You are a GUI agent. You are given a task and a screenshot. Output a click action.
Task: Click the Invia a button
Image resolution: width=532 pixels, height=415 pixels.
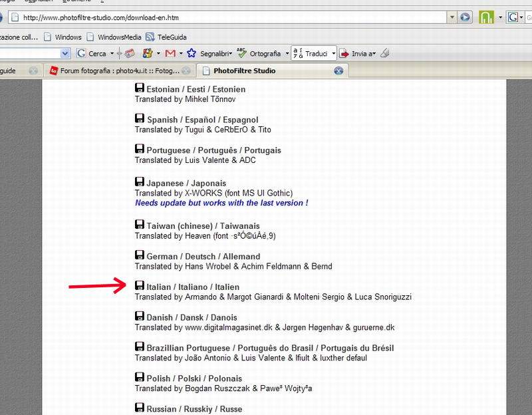coord(358,53)
